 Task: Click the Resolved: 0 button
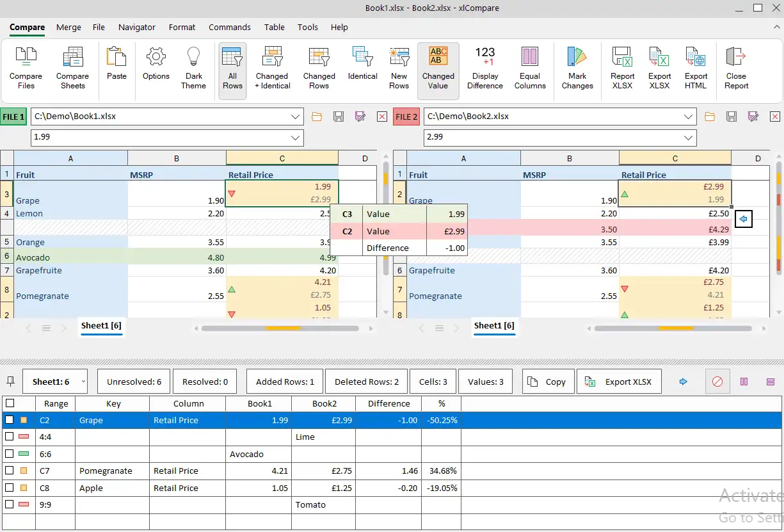tap(205, 382)
